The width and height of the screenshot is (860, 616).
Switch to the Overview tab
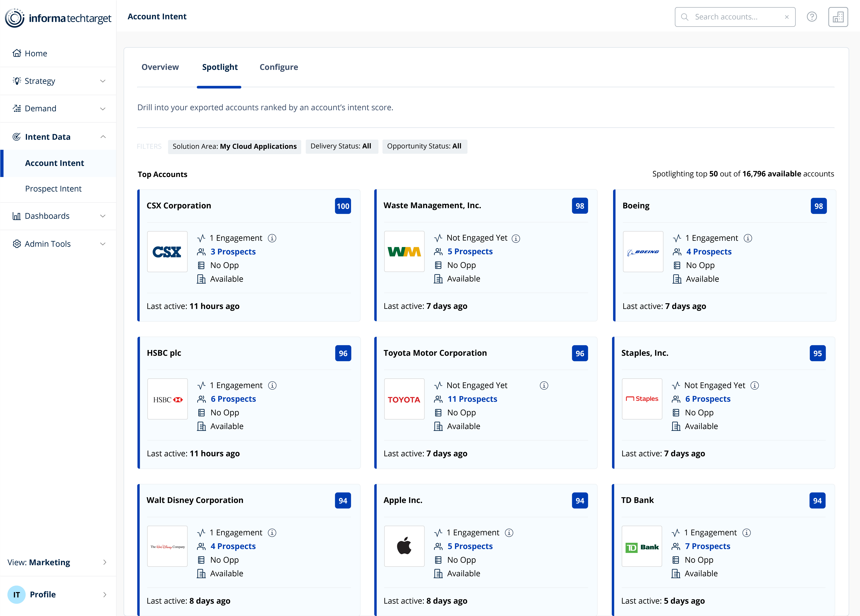click(160, 67)
